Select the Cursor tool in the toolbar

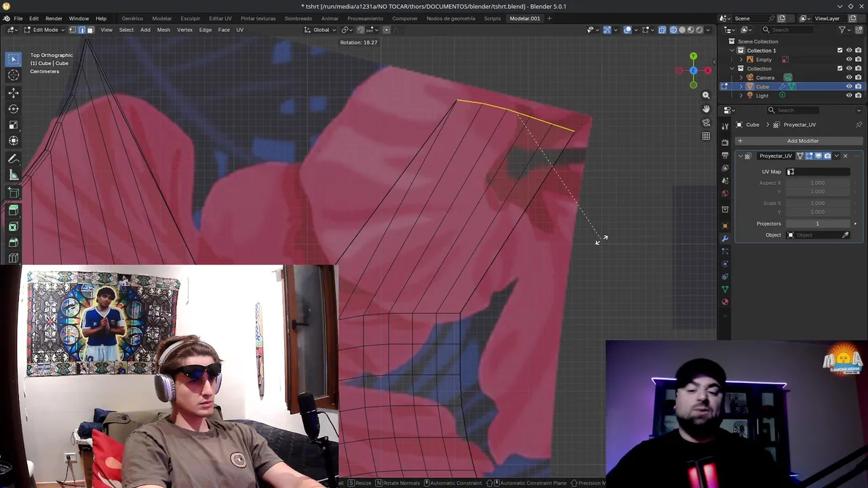point(13,75)
